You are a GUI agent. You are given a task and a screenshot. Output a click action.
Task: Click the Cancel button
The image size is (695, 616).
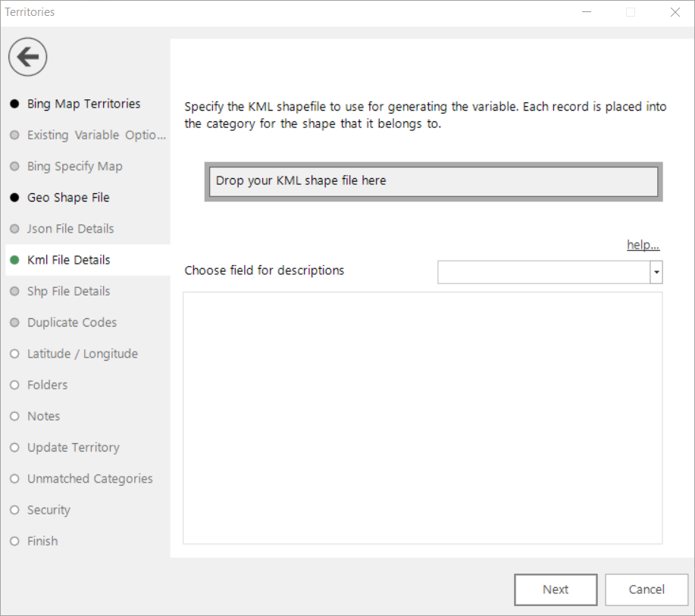point(646,589)
